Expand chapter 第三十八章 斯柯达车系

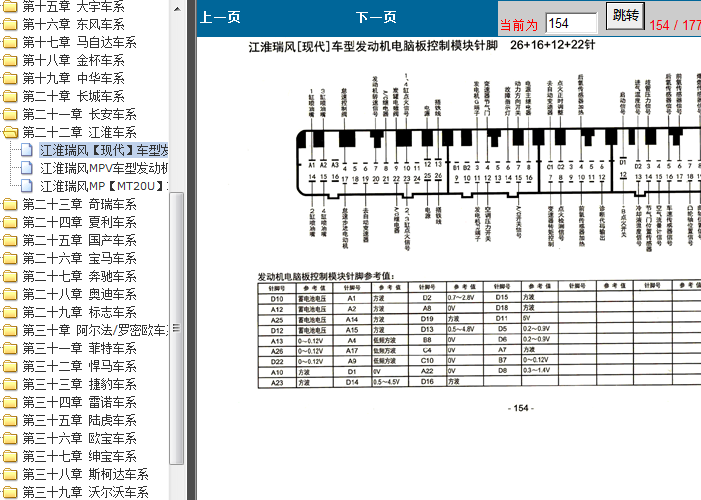[x=85, y=474]
